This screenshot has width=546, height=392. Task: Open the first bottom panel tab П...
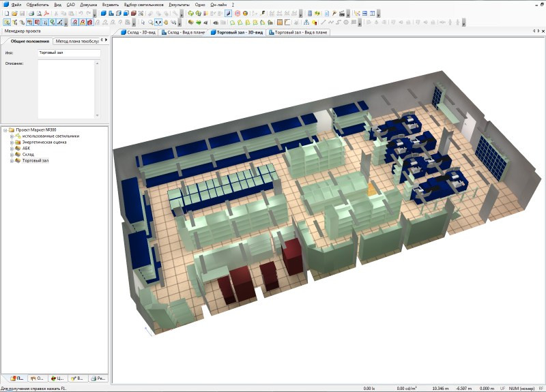(16, 378)
